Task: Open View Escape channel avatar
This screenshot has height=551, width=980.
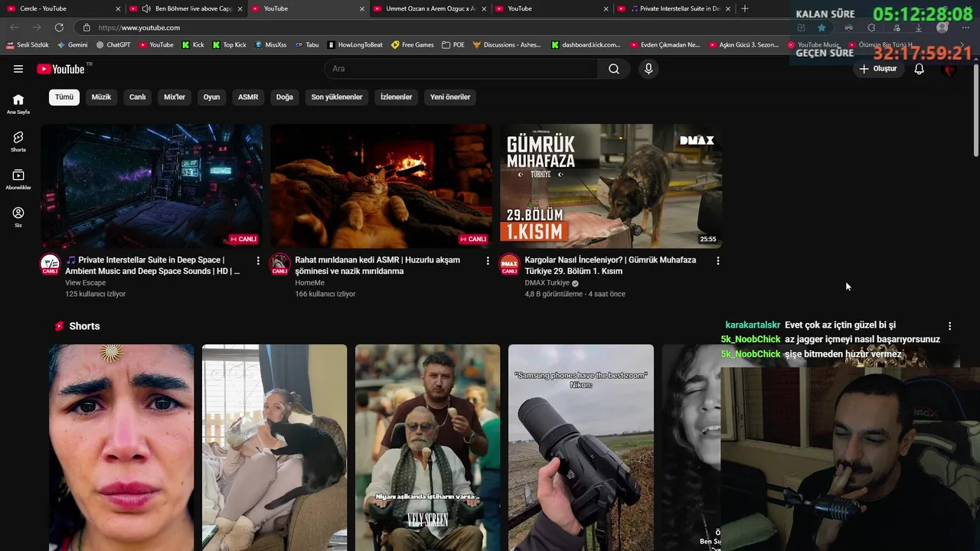Action: pyautogui.click(x=50, y=265)
